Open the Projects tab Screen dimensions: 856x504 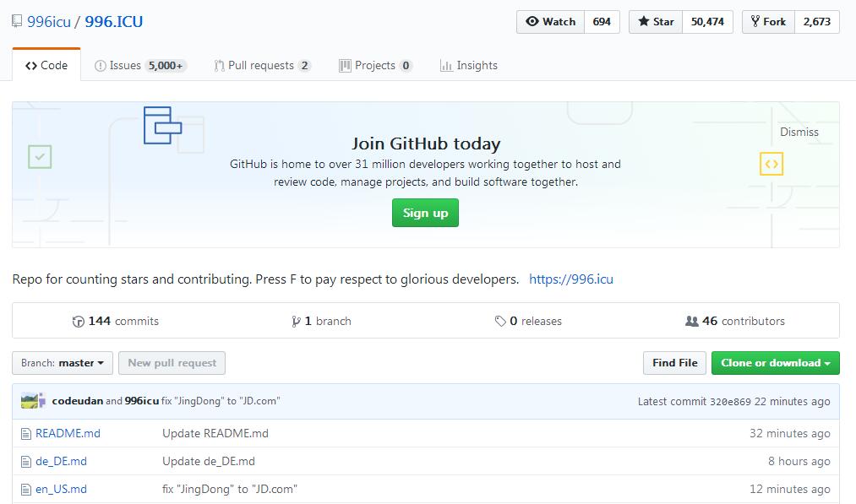coord(375,66)
